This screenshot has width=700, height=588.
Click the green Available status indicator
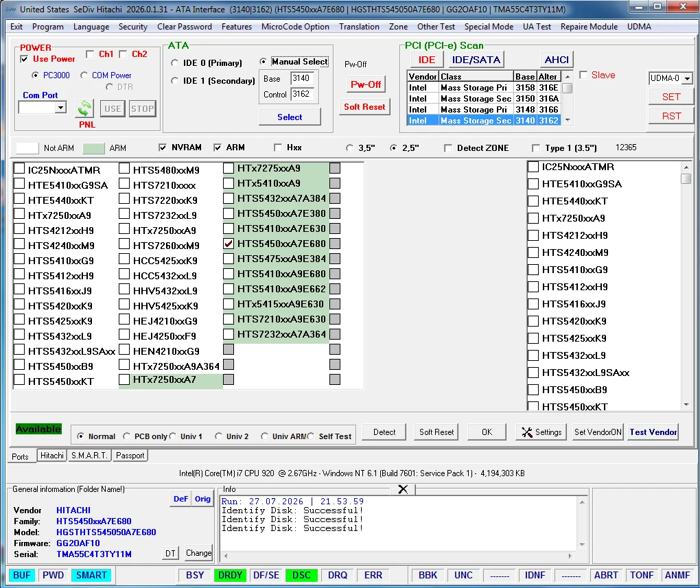[38, 429]
